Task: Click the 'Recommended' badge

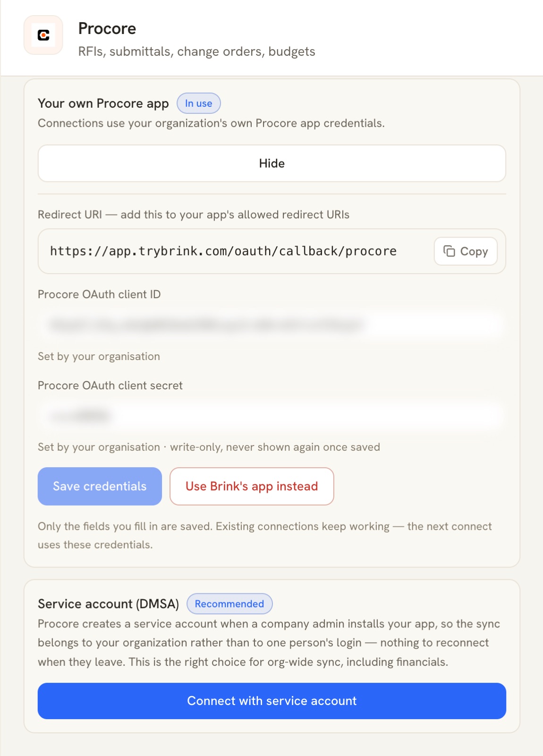Action: click(229, 604)
